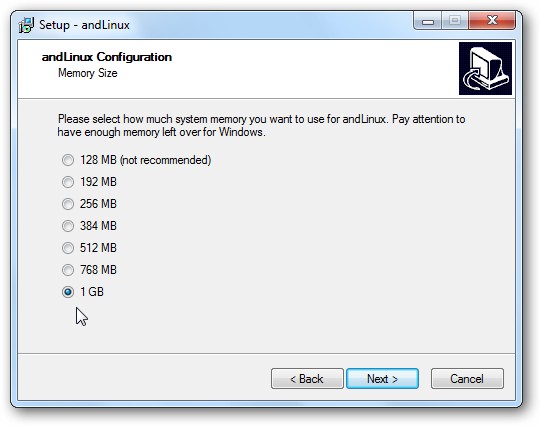Cancel the andLinux setup

coord(467,379)
